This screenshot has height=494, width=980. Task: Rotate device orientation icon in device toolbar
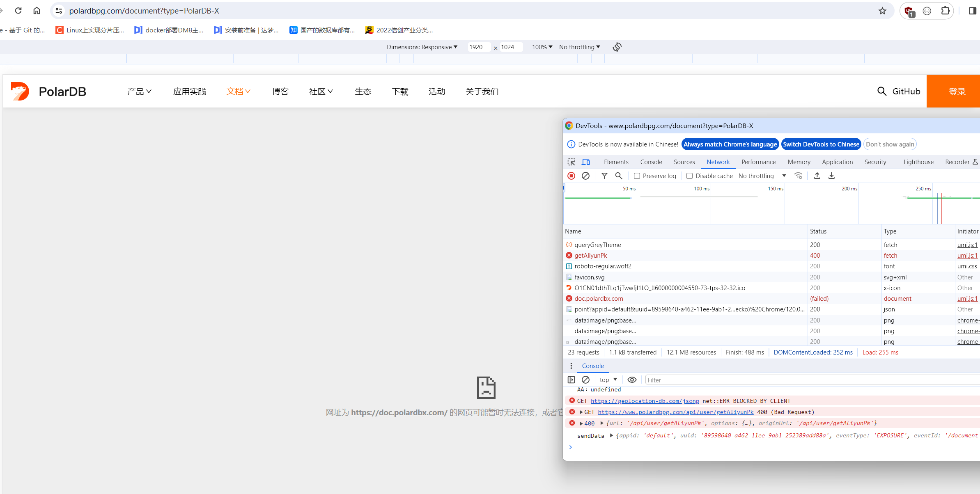click(x=617, y=47)
